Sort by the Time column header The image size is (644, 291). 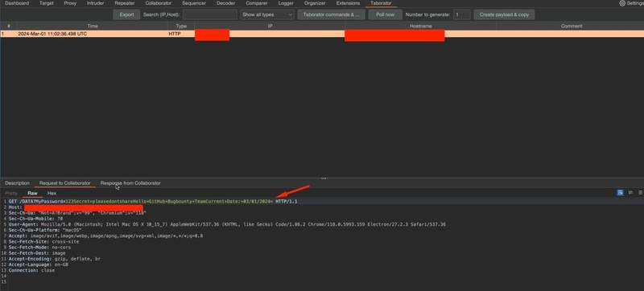(93, 26)
